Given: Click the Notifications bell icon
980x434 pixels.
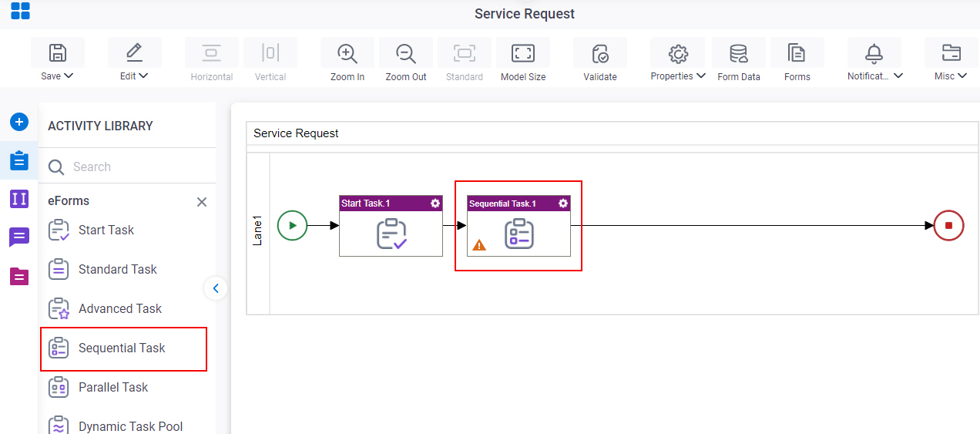Looking at the screenshot, I should click(874, 53).
